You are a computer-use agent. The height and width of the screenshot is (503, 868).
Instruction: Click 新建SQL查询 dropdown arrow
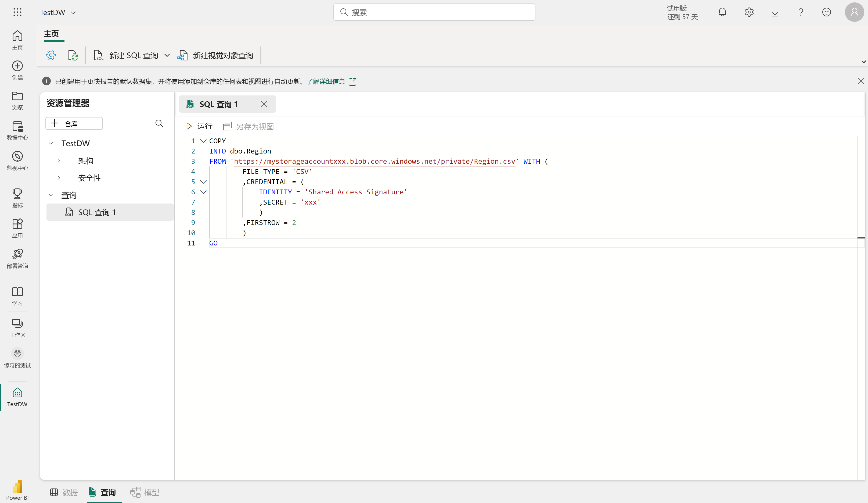pos(167,55)
